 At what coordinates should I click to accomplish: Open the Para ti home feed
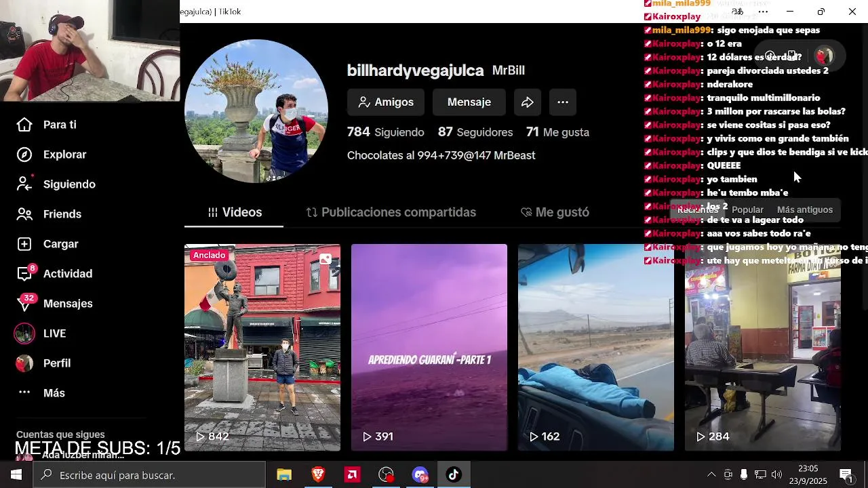46,125
